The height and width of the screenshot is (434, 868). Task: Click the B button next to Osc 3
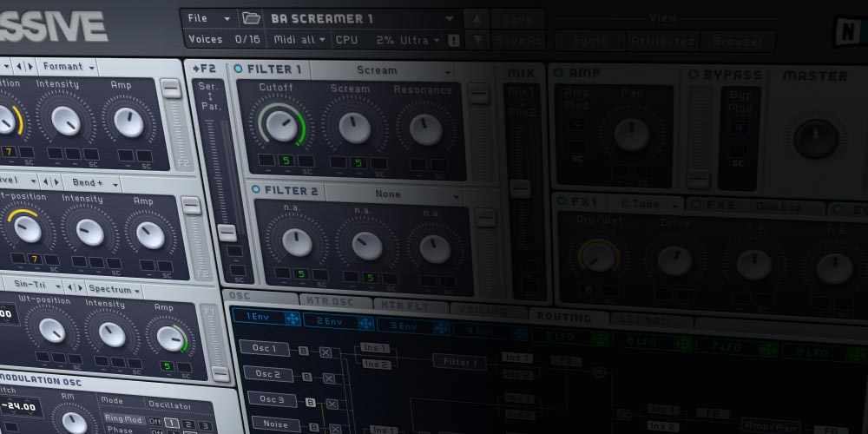point(311,403)
